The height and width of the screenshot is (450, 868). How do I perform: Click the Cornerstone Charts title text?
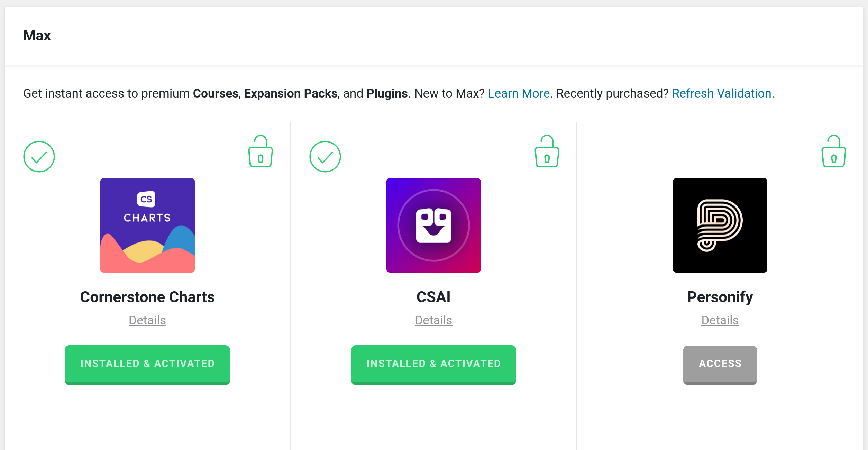[x=147, y=297]
